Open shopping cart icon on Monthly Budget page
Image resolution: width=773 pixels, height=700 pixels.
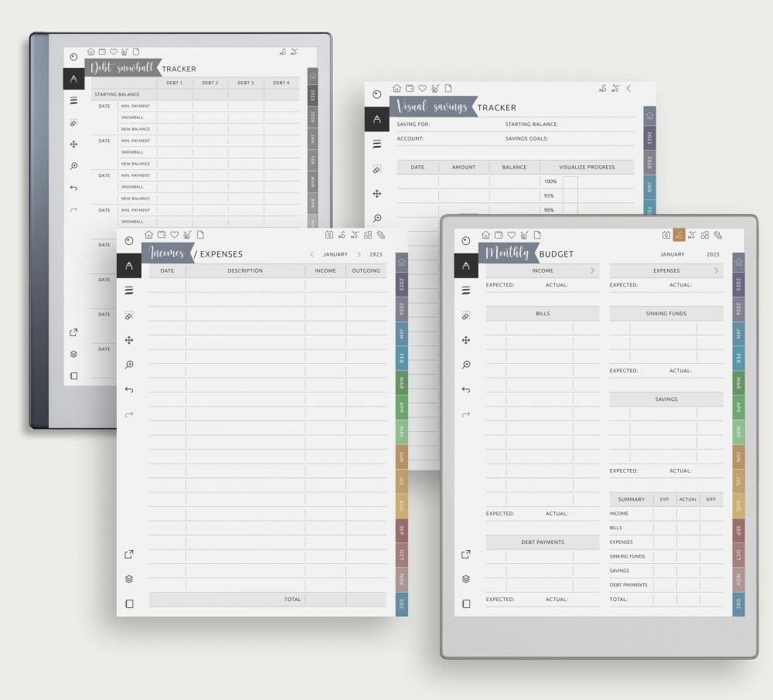tap(524, 235)
